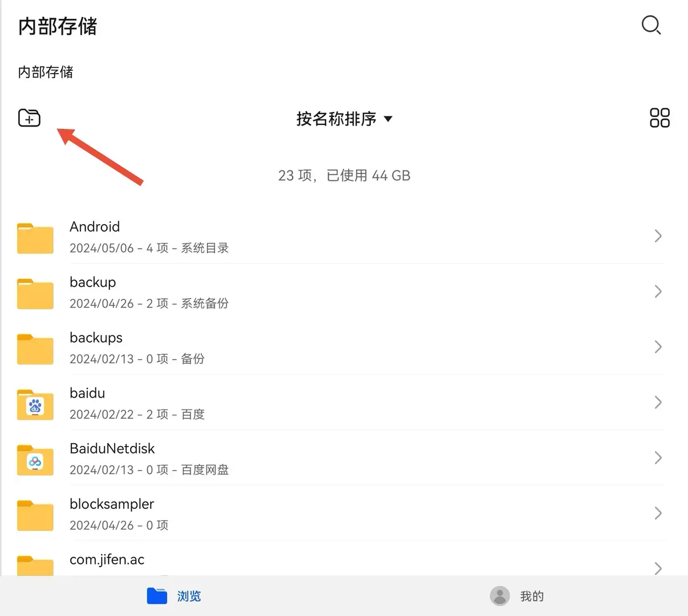Expand BaiduNetdisk row chevron
Viewport: 688px width, 616px height.
(658, 457)
